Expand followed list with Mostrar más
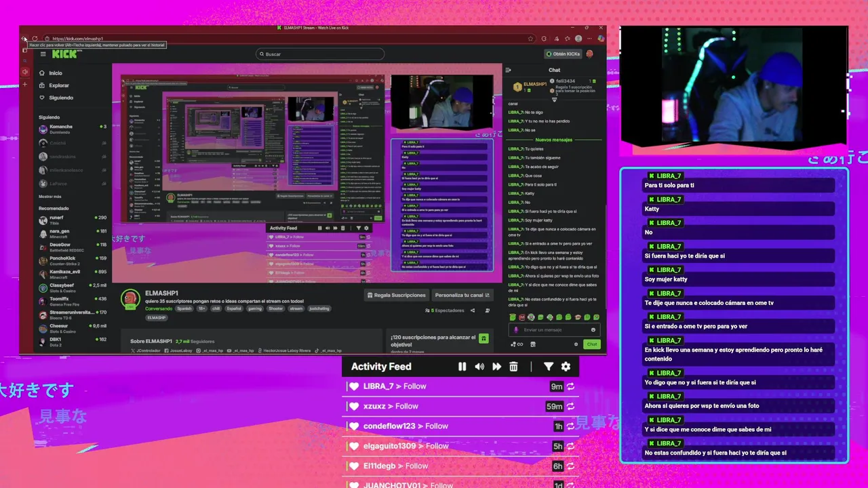The image size is (868, 488). click(x=50, y=197)
